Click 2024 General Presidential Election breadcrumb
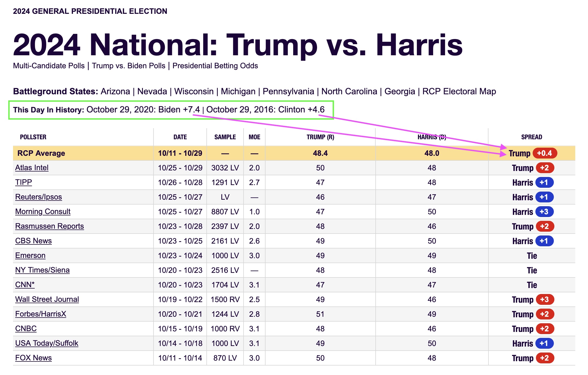 pyautogui.click(x=90, y=11)
